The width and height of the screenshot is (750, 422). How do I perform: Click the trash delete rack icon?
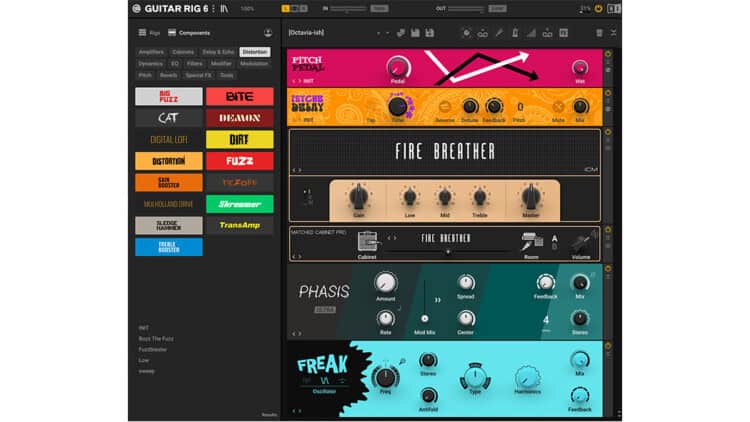599,33
